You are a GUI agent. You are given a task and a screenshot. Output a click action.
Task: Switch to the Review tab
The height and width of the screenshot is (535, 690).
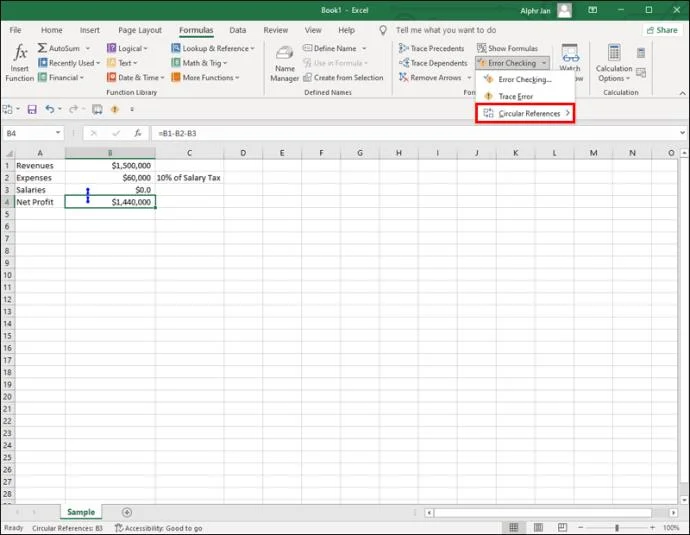click(275, 30)
